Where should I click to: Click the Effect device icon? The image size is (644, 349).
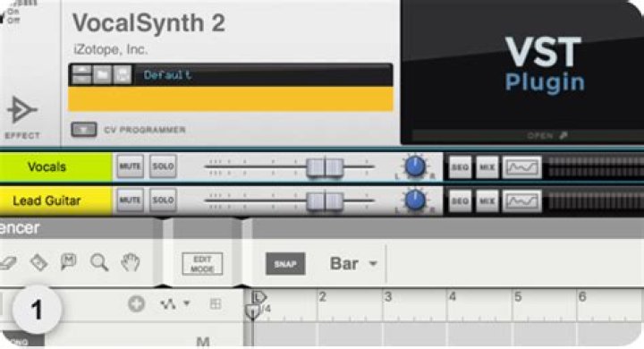22,110
